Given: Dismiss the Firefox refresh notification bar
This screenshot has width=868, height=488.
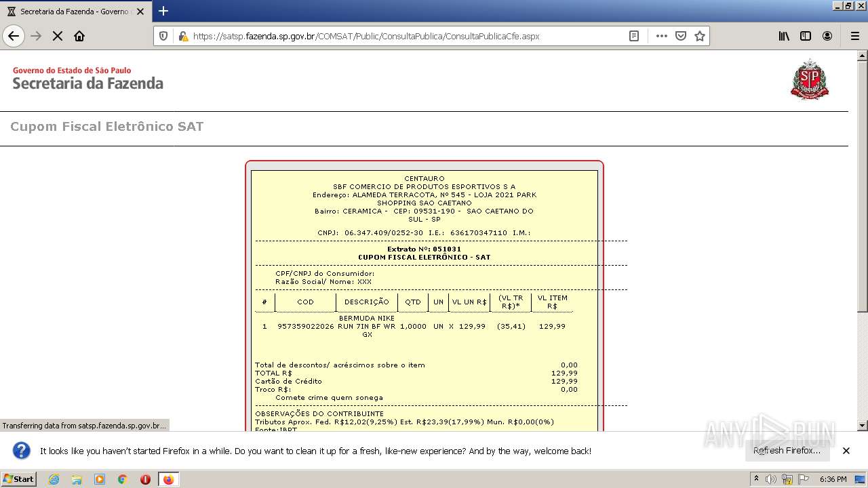Looking at the screenshot, I should pos(846,451).
